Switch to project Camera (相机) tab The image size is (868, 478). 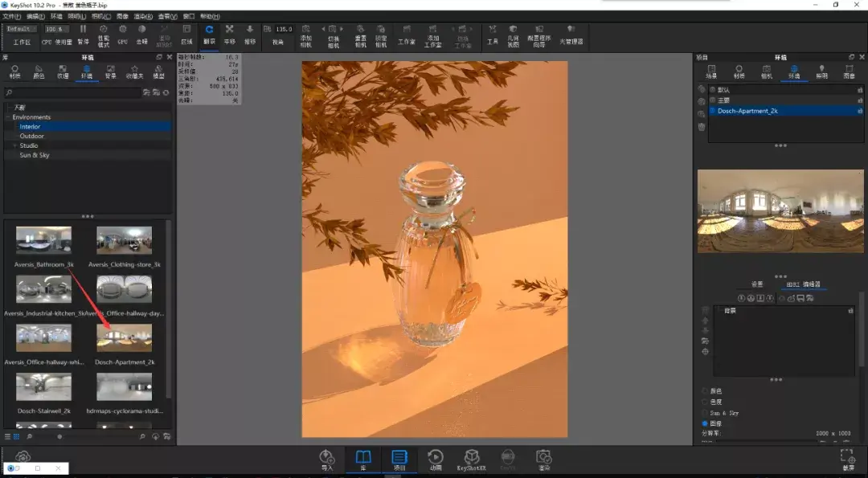point(767,72)
